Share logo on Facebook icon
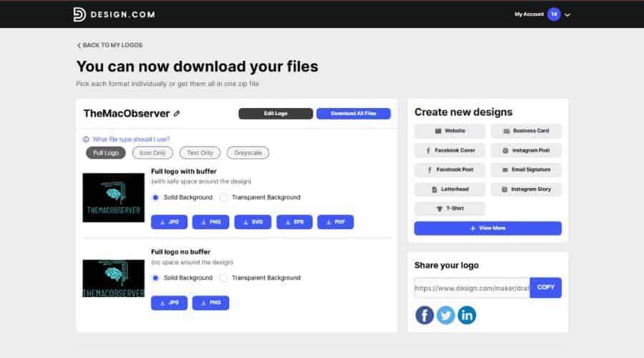Screen dimensions: 644x358 tap(424, 315)
